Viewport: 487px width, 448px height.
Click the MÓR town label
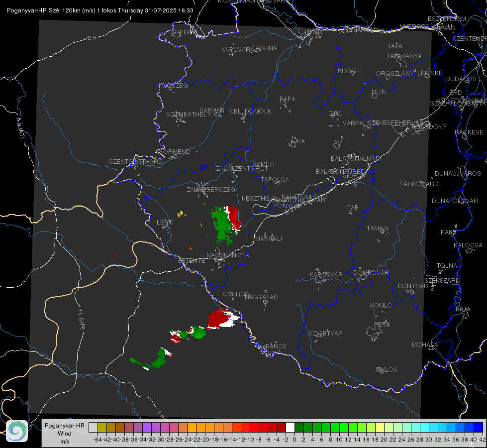click(x=379, y=92)
